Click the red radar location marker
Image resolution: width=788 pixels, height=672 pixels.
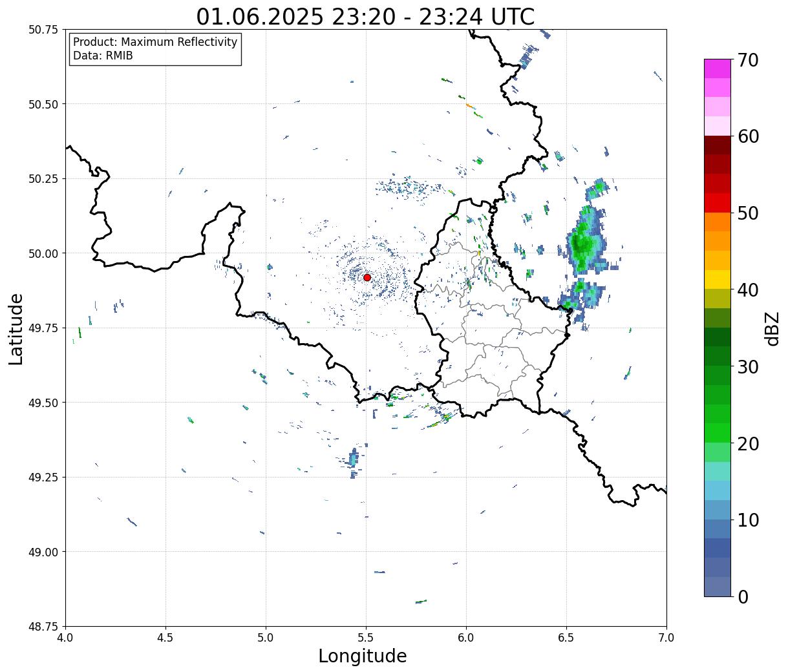[367, 277]
